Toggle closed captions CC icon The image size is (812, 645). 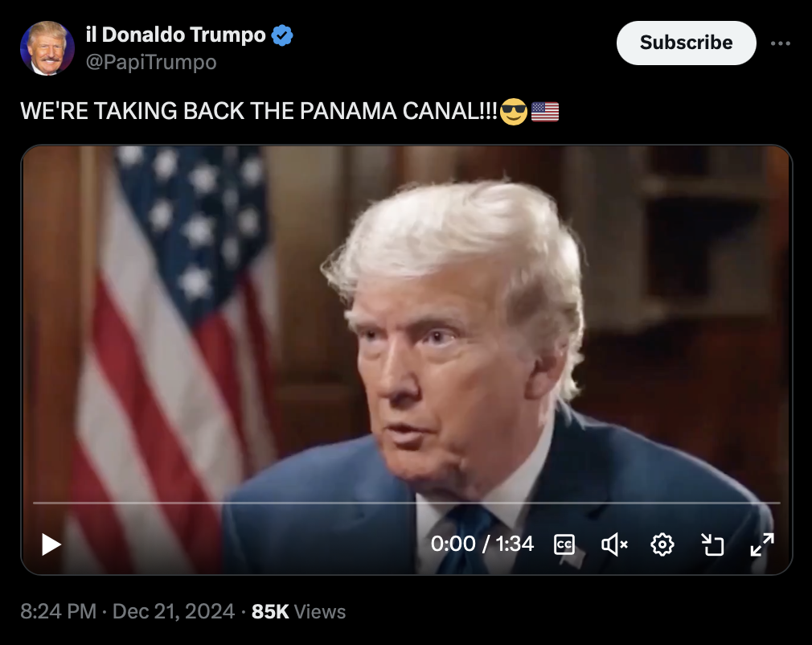[x=564, y=544]
